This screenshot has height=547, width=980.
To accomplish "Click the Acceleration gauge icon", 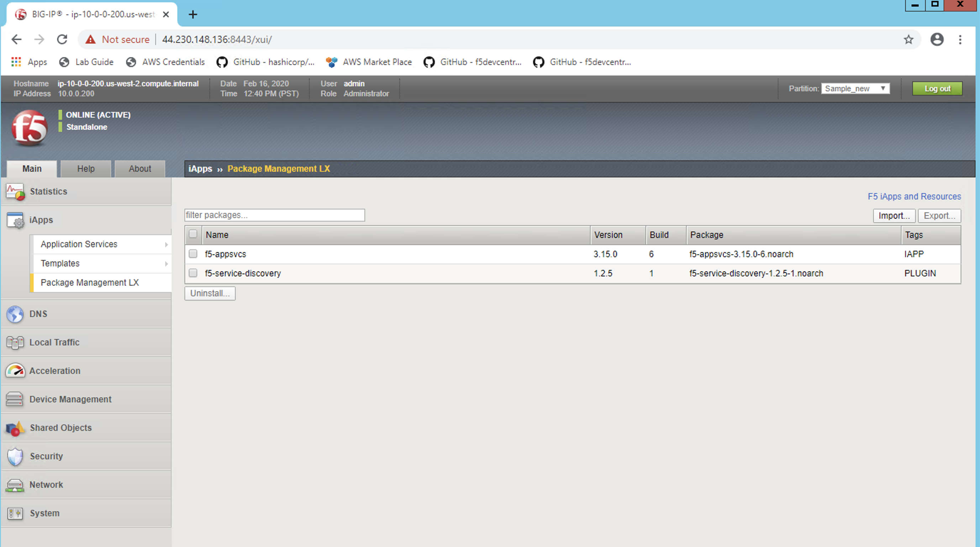I will coord(15,371).
